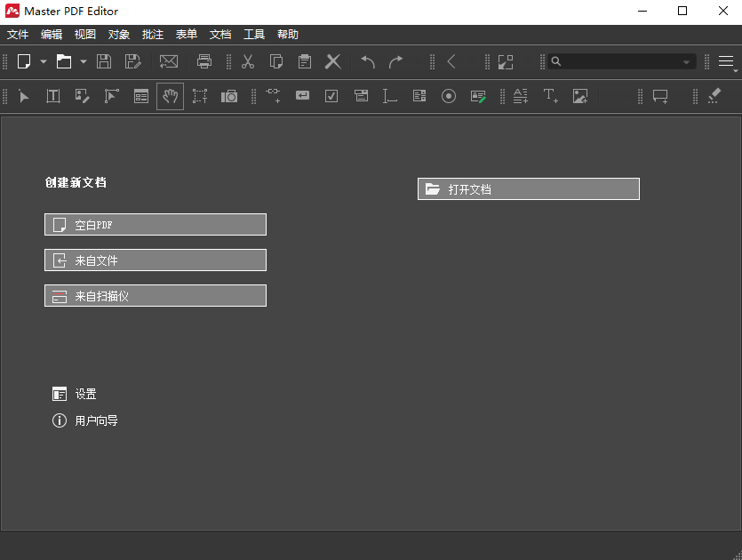Click inside the search input box
The image size is (742, 560).
[x=618, y=61]
